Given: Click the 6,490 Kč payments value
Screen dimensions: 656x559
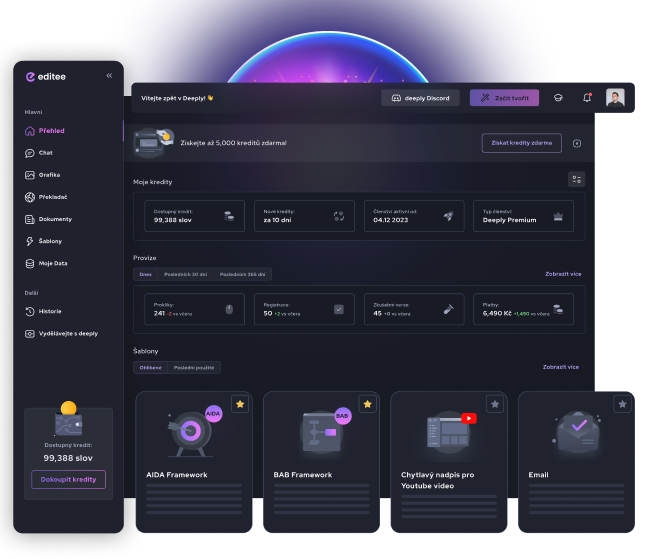Looking at the screenshot, I should pos(497,313).
